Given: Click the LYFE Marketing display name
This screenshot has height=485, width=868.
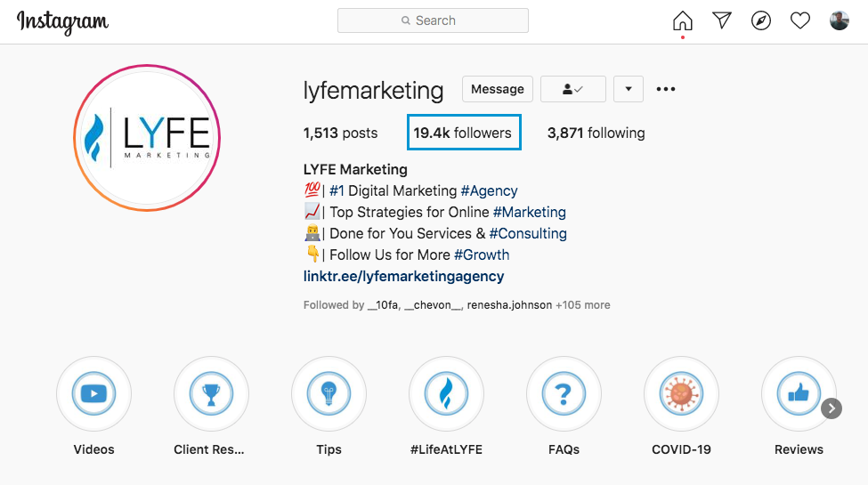Looking at the screenshot, I should tap(355, 169).
